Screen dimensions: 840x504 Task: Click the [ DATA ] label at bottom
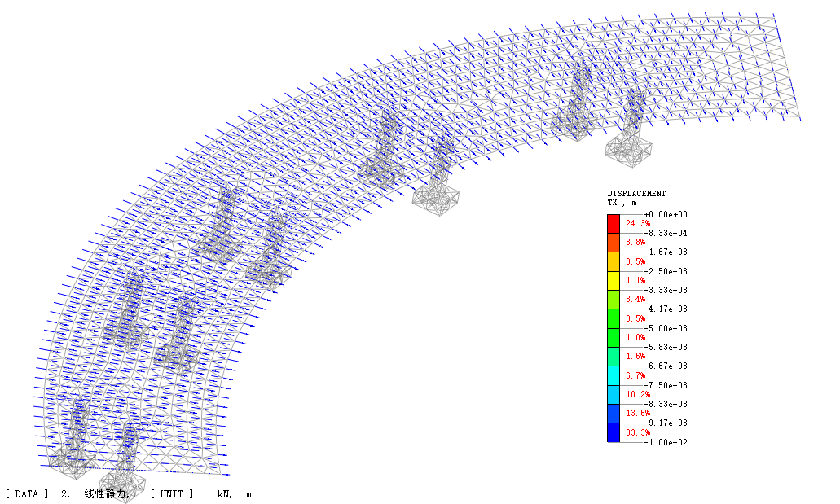point(27,493)
